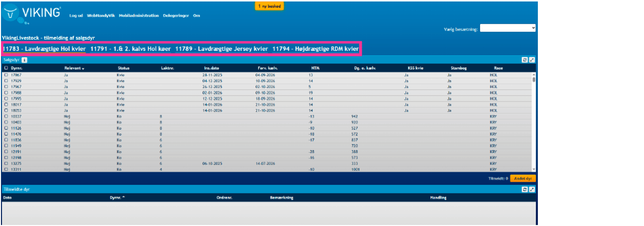
Task: Click the Log ud link
Action: (x=76, y=16)
